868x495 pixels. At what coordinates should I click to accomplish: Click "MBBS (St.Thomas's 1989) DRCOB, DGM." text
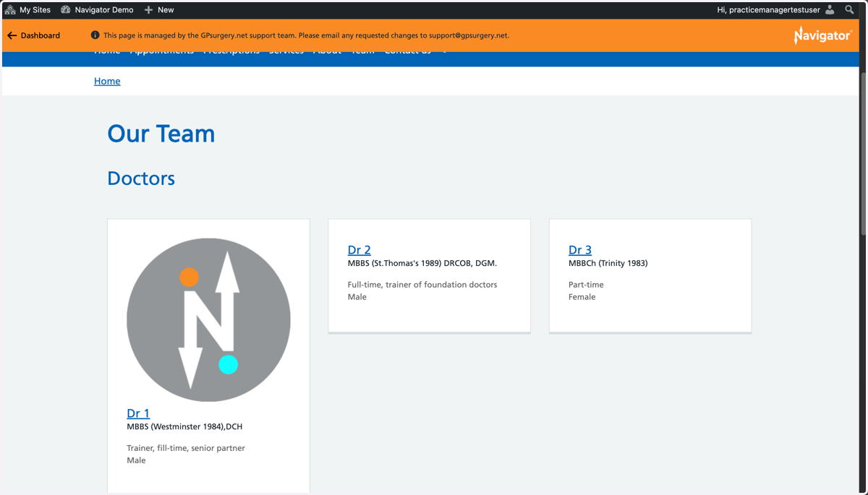point(422,263)
